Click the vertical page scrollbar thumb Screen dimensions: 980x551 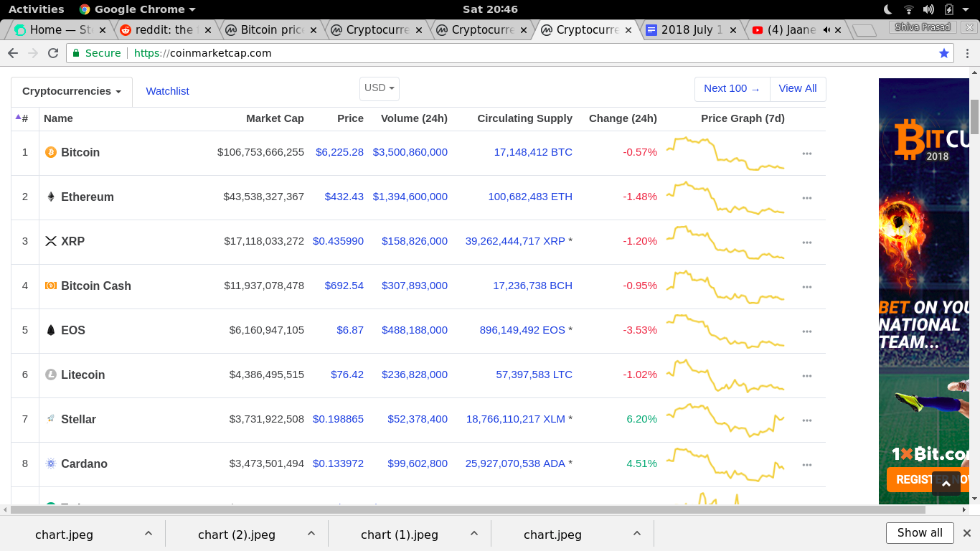(974, 117)
